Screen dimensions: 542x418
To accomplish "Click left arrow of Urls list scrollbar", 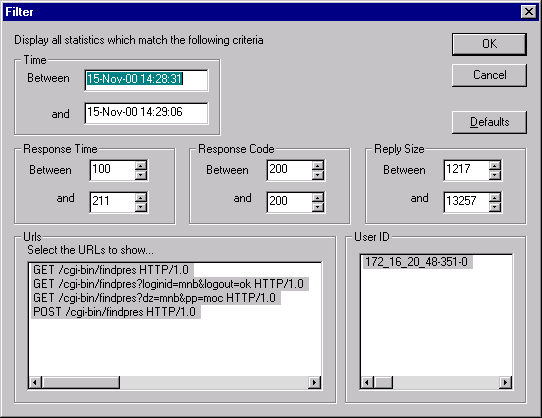I will click(35, 382).
